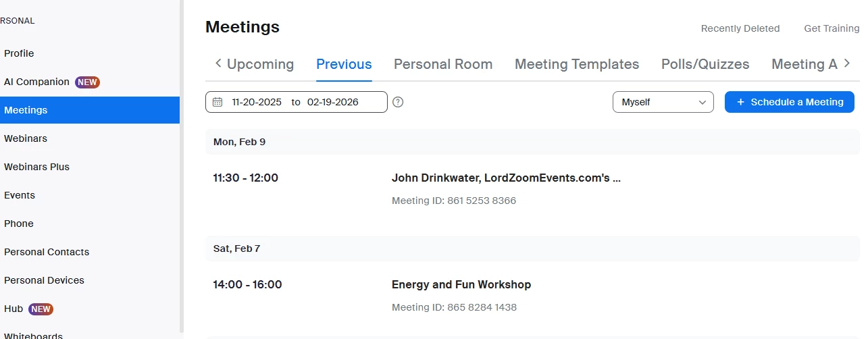Open the Energy and Fun Workshop meeting
Screen dimensions: 868x339
click(x=461, y=284)
